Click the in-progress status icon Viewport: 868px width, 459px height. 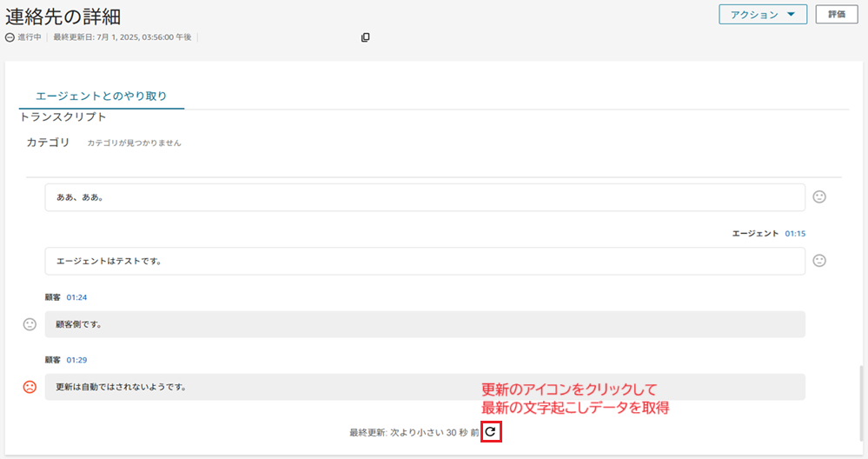pos(10,37)
